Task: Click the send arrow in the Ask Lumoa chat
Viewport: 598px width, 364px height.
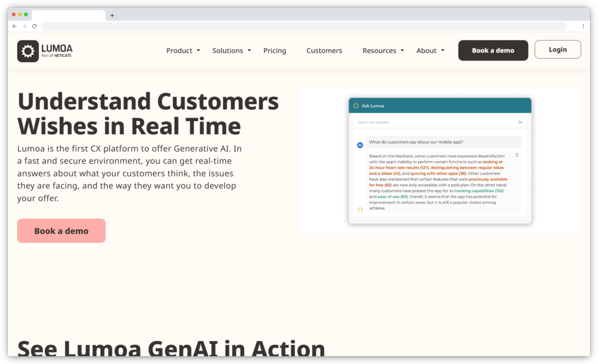Action: pos(521,122)
